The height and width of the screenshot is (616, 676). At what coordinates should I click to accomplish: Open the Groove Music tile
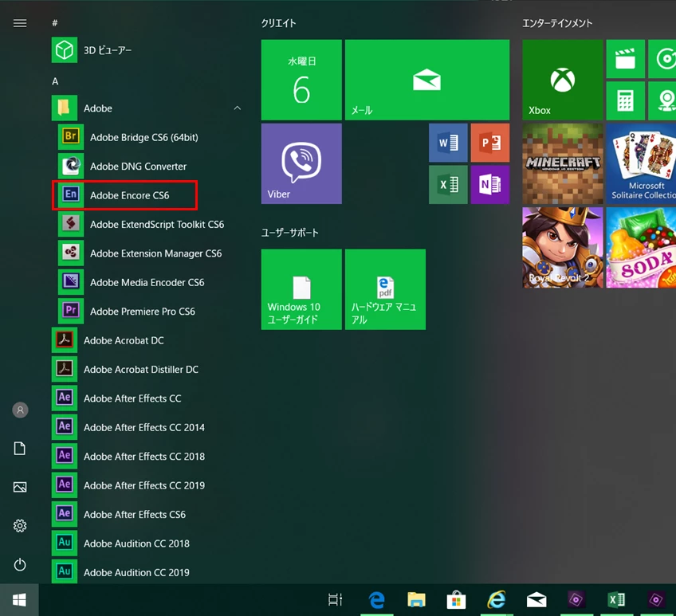coord(662,59)
